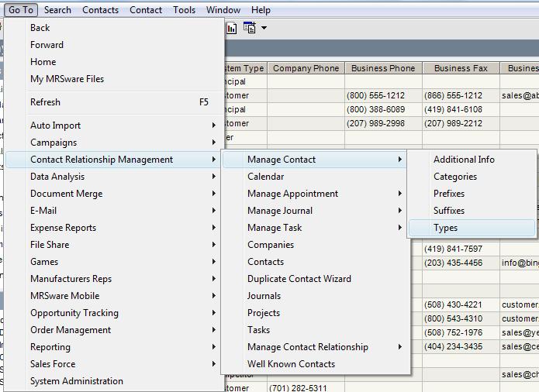The width and height of the screenshot is (539, 392).
Task: Expand the Document Merge submenu
Action: click(x=115, y=194)
